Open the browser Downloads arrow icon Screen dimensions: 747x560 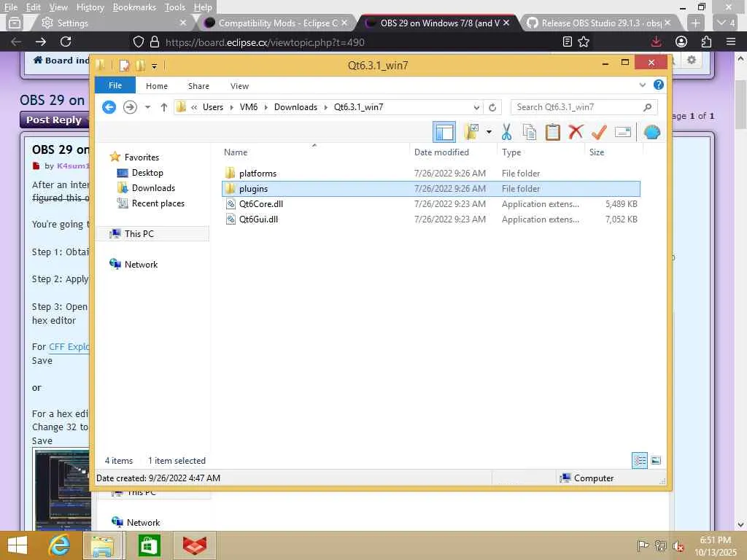[656, 42]
